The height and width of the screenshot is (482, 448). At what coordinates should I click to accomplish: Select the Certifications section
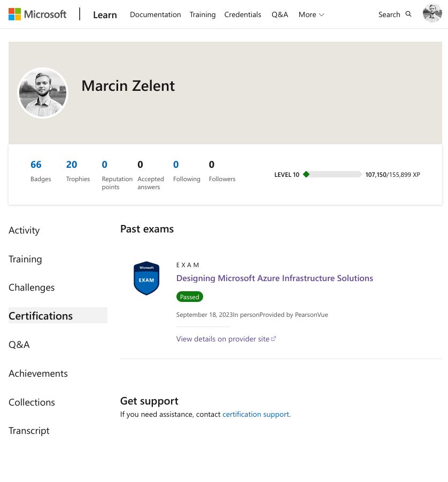[41, 315]
